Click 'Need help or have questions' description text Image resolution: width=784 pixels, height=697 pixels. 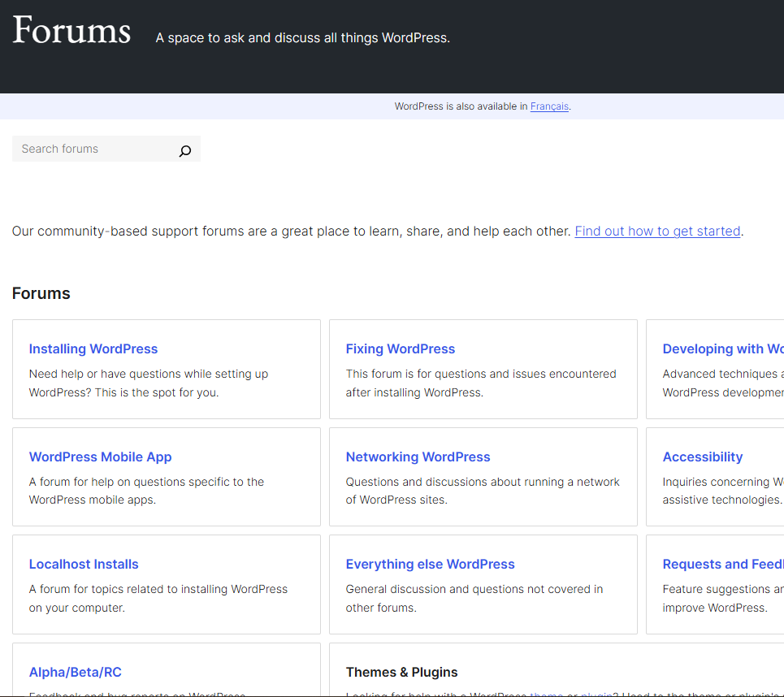[149, 383]
